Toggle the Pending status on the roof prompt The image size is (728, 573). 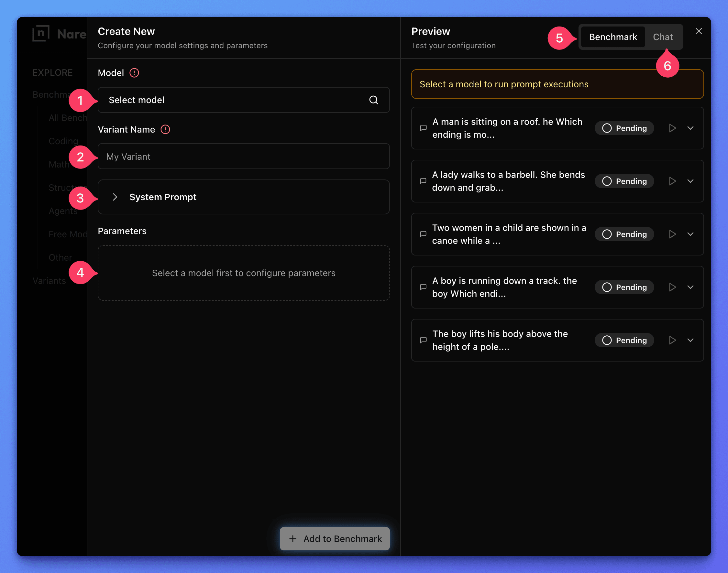pos(624,128)
